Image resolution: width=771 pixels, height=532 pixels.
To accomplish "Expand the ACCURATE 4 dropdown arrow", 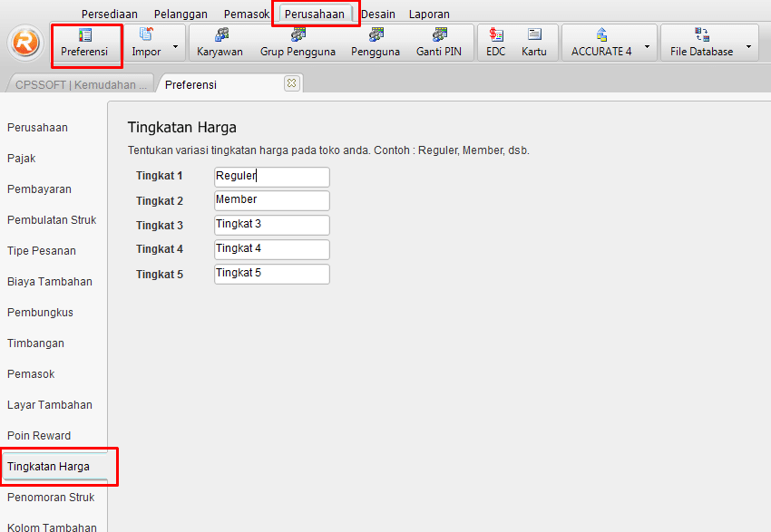I will (x=646, y=44).
